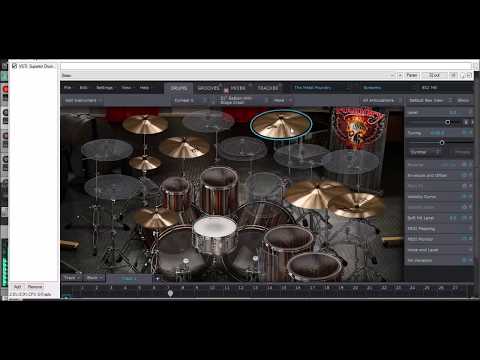Click the Add Instrument button

(x=83, y=100)
